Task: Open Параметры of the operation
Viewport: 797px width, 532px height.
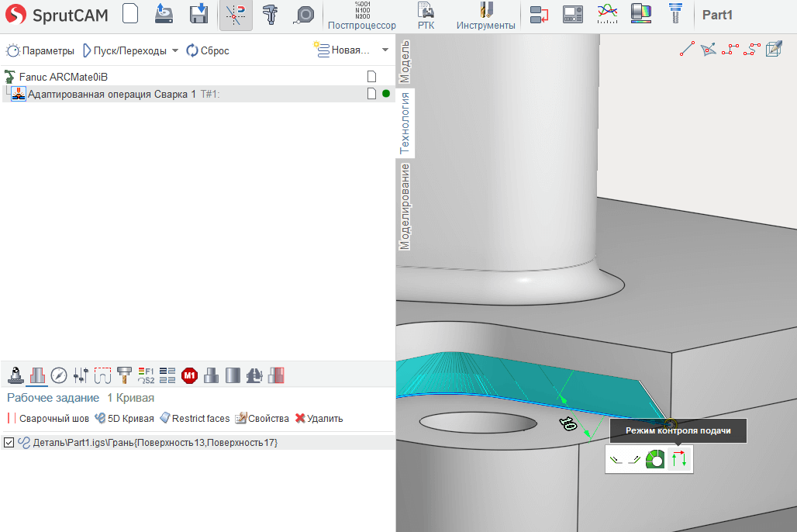Action: [x=40, y=50]
